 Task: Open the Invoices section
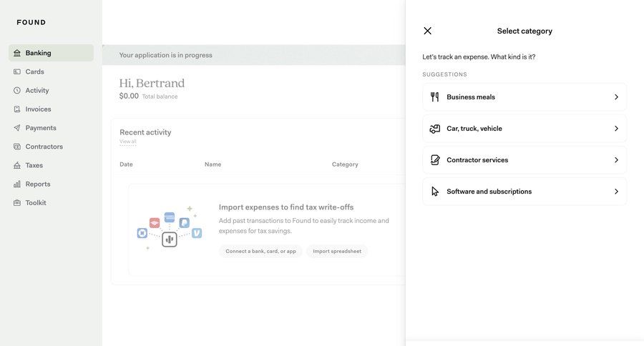pos(51,109)
